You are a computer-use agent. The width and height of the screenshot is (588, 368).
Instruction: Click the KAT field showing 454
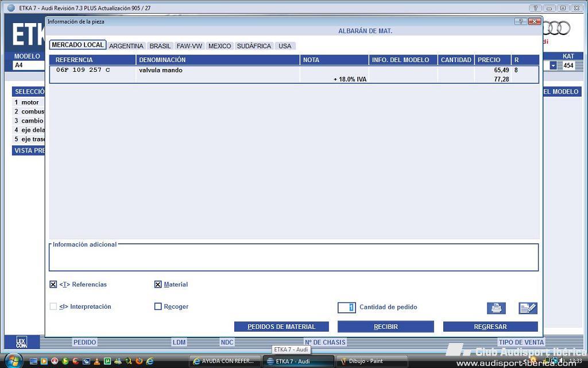(x=568, y=66)
